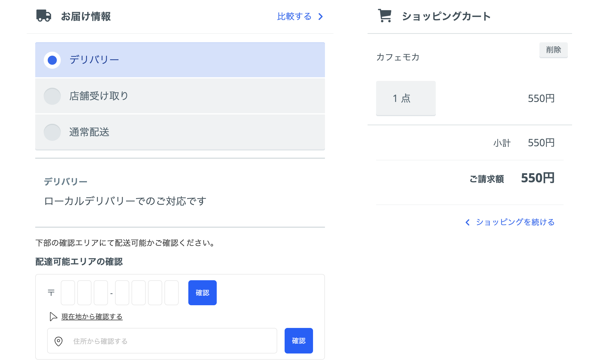Choose the 通常配送 radio option
The width and height of the screenshot is (609, 364).
tap(52, 132)
